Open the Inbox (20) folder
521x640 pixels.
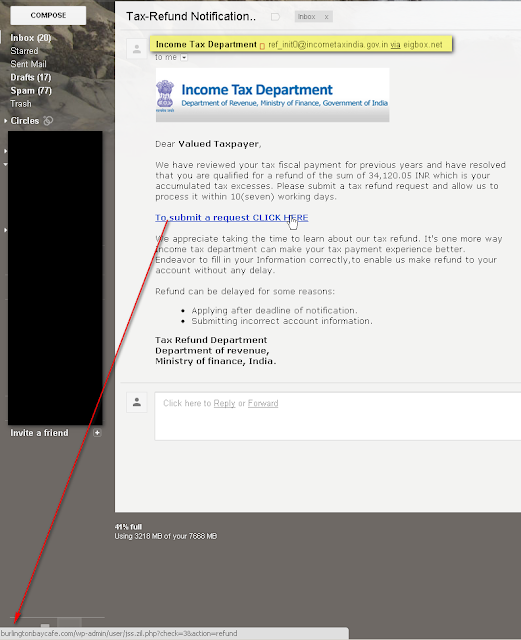pos(31,38)
